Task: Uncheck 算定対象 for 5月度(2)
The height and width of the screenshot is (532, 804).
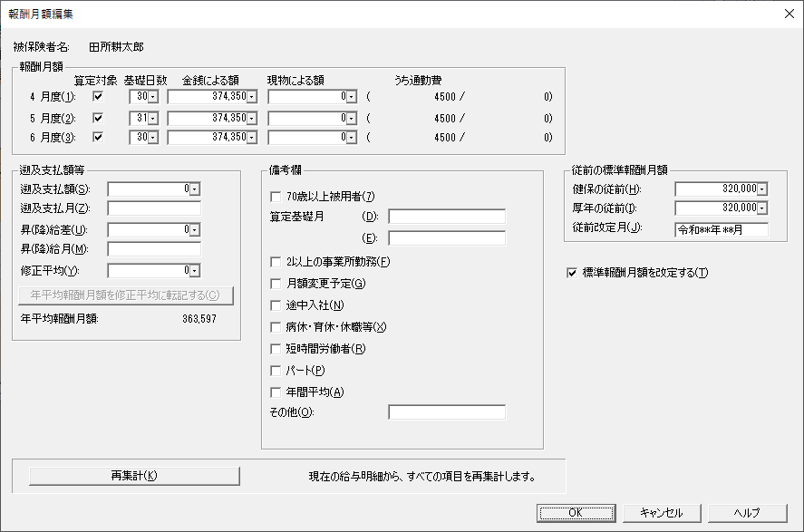Action: 98,118
